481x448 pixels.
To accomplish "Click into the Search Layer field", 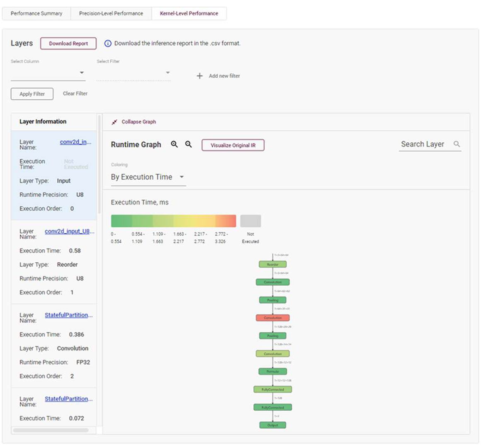I will 423,144.
